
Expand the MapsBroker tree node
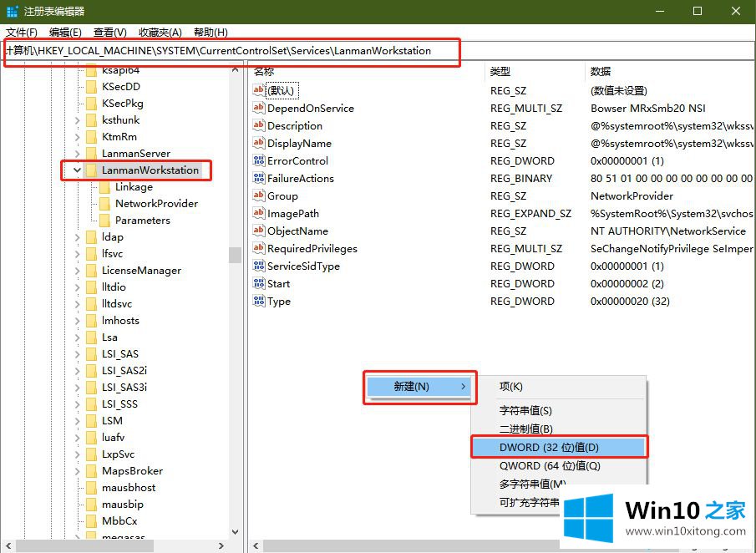point(77,471)
